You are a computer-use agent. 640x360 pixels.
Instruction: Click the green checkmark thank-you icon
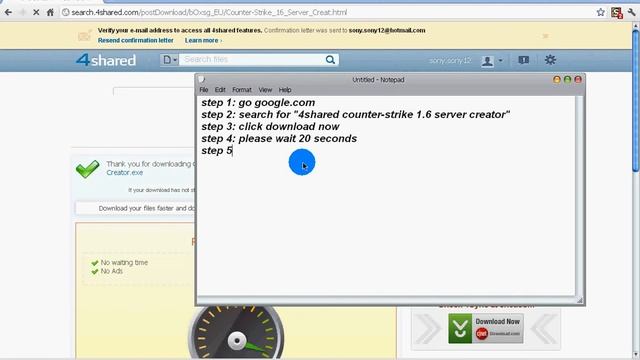pos(87,169)
